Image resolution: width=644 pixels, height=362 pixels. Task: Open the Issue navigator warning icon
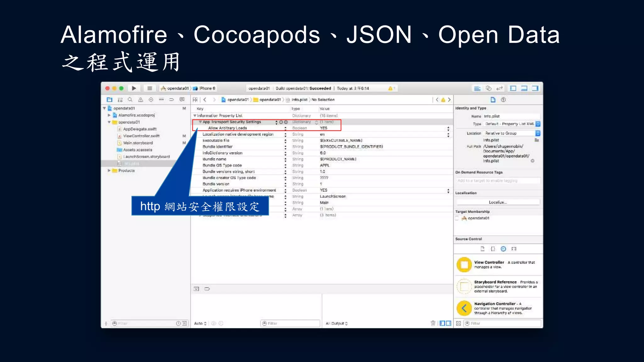(x=141, y=100)
